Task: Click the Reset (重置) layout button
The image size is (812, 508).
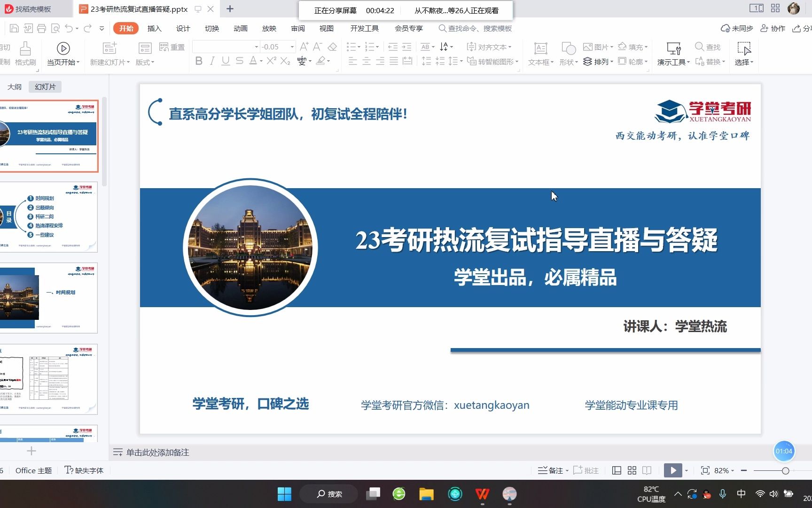Action: click(172, 47)
